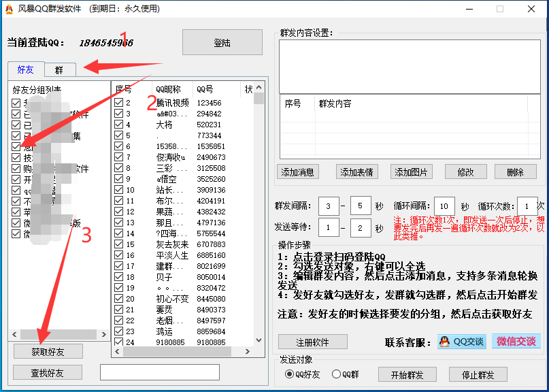Click the 注册软件 button

tap(313, 342)
